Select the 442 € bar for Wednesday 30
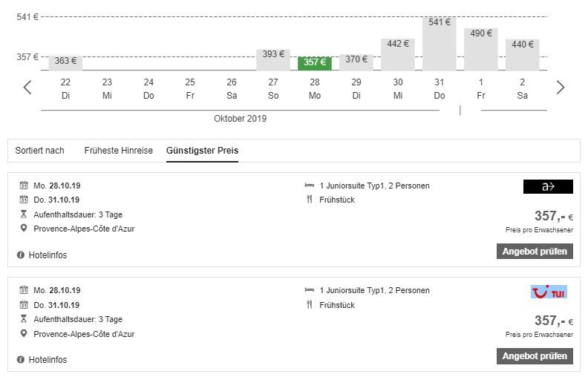Image resolution: width=588 pixels, height=377 pixels. tap(398, 54)
